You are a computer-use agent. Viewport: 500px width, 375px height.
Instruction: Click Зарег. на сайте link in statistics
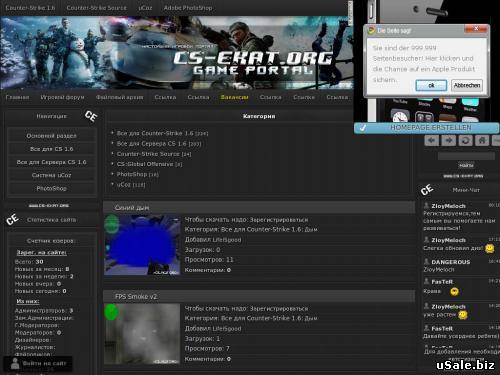coord(42,253)
